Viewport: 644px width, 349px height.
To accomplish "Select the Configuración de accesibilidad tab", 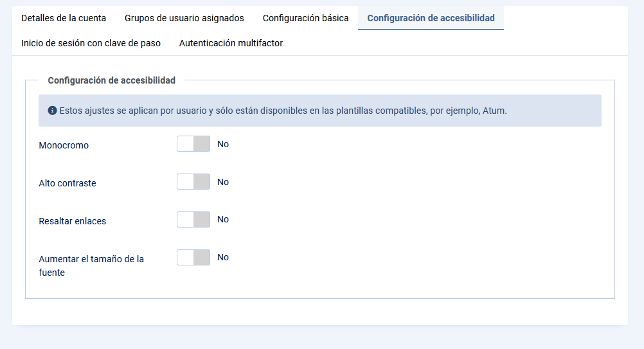I will [x=431, y=18].
